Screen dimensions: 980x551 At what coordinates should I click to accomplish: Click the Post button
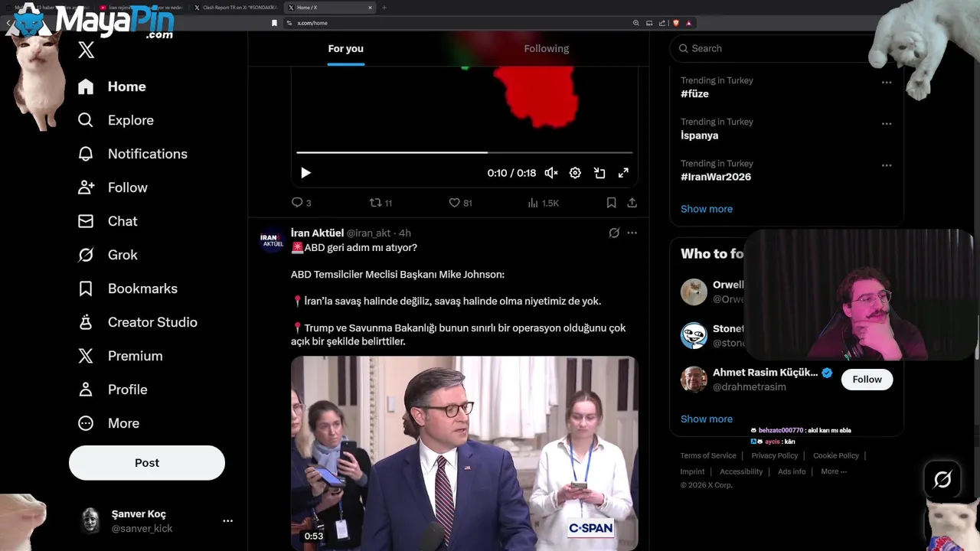coord(147,463)
